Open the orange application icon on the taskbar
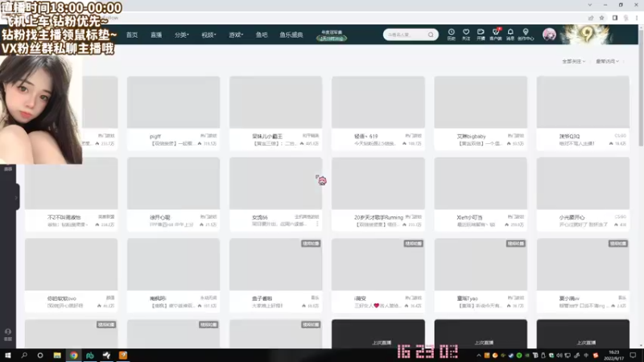 click(123, 356)
